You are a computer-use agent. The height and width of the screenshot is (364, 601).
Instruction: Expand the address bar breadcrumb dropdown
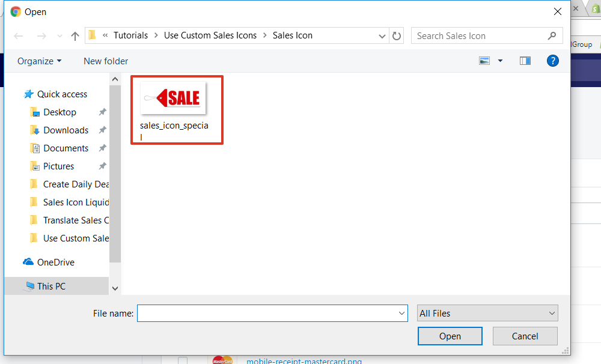382,35
